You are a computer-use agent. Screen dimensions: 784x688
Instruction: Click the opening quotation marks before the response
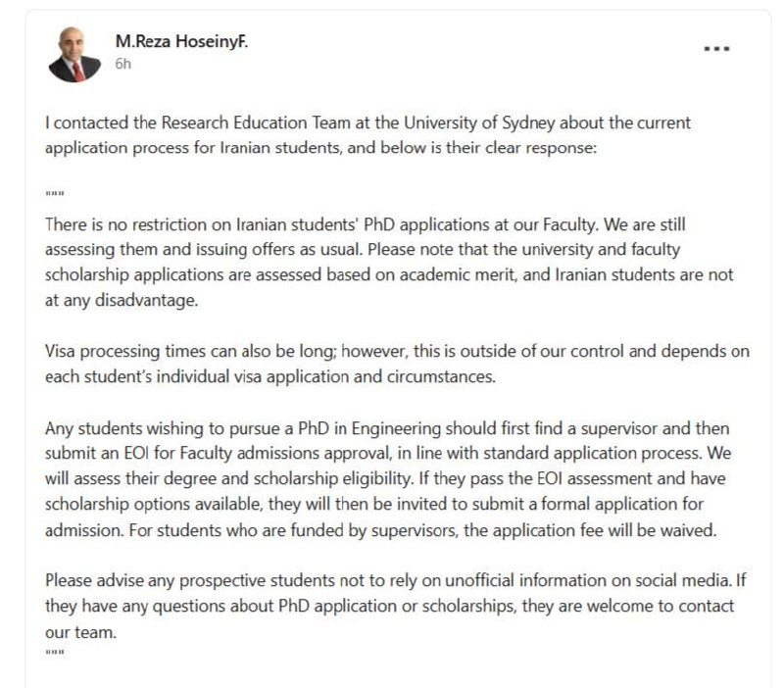(x=55, y=193)
